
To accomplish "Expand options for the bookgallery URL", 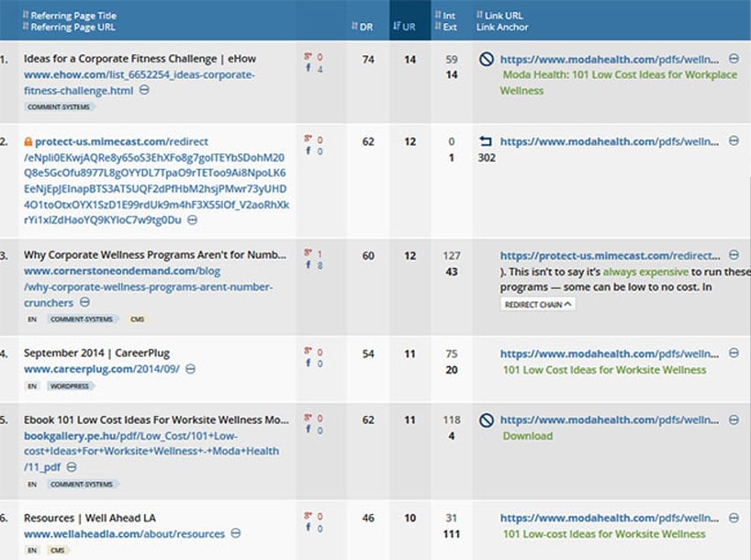I will (x=72, y=466).
